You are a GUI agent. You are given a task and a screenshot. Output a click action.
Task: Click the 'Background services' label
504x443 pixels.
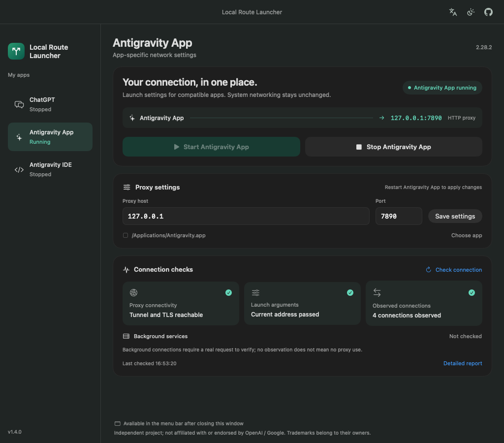click(x=161, y=336)
